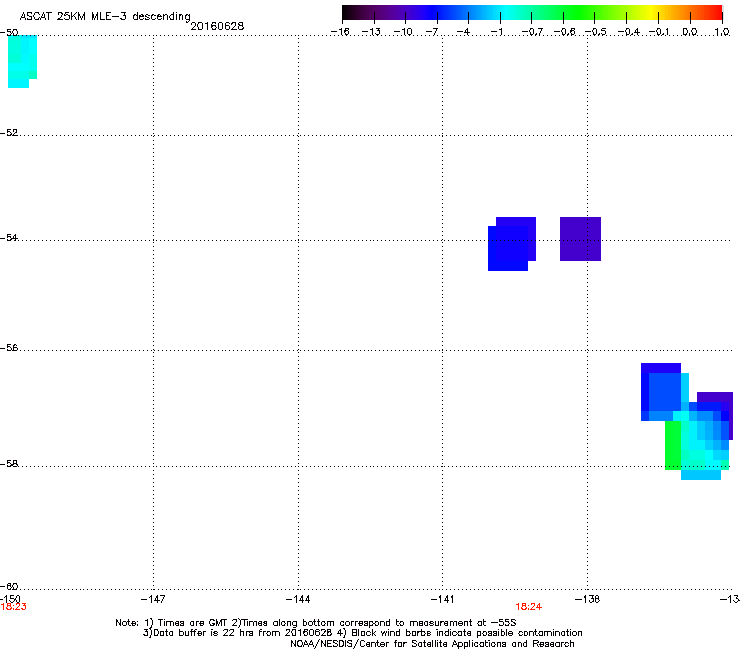Click the -141 longitude axis label
This screenshot has height=650, width=740.
pyautogui.click(x=442, y=599)
